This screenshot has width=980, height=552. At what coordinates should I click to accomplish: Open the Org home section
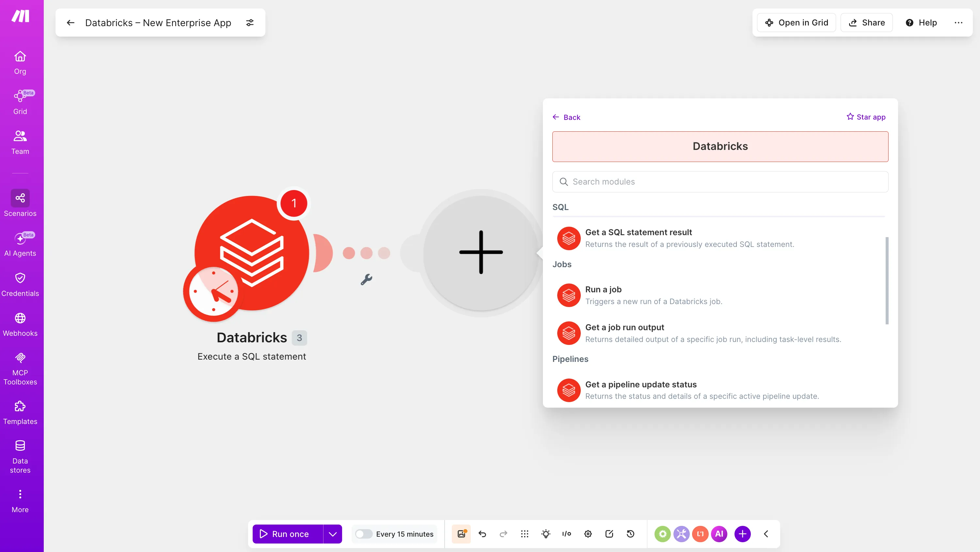[20, 63]
